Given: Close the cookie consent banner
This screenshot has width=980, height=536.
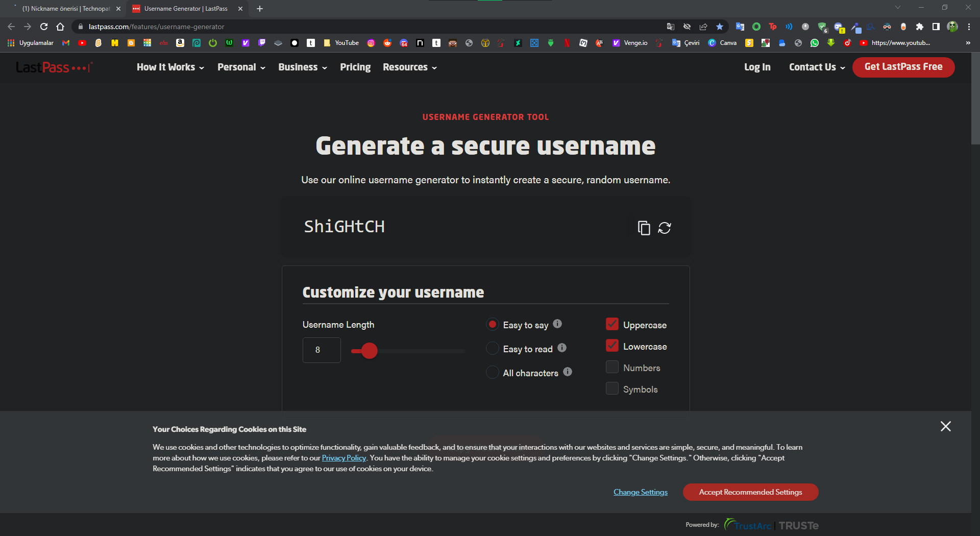Looking at the screenshot, I should pyautogui.click(x=946, y=426).
